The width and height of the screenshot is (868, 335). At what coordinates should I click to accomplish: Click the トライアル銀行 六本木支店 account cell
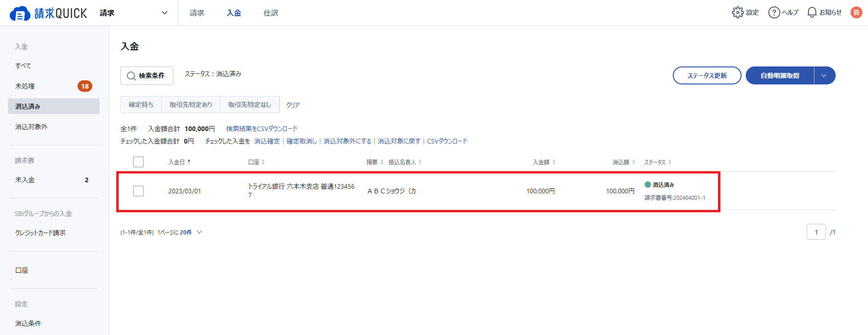[301, 191]
